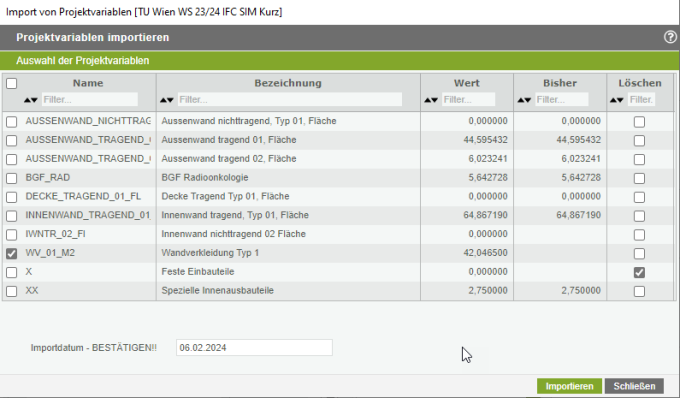The image size is (680, 398).
Task: Click the Bezeichnung filter field
Action: point(290,99)
